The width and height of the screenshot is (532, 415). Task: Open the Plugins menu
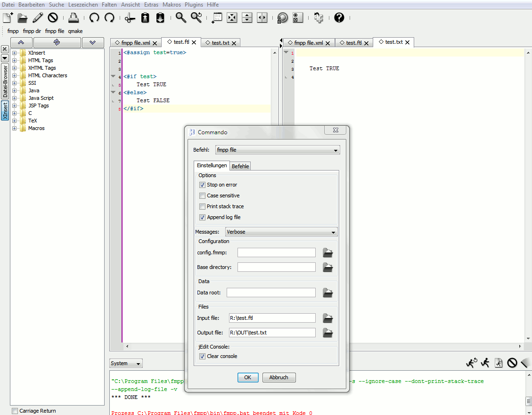pos(194,4)
